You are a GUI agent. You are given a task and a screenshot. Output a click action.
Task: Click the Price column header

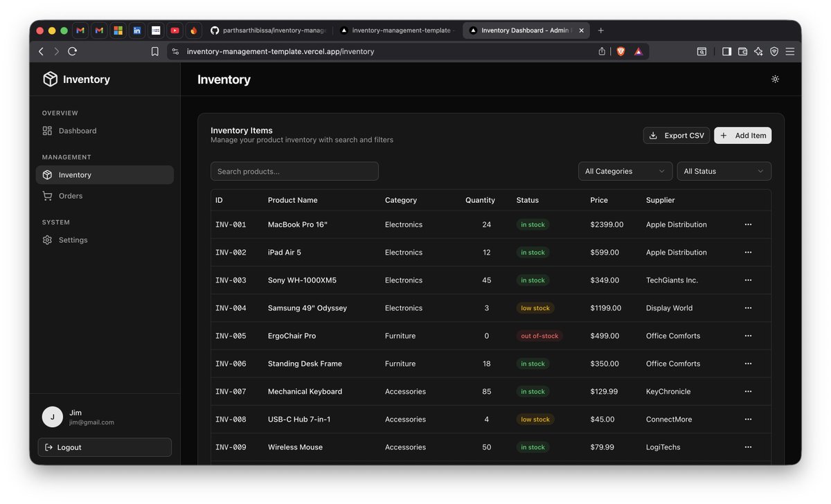599,200
